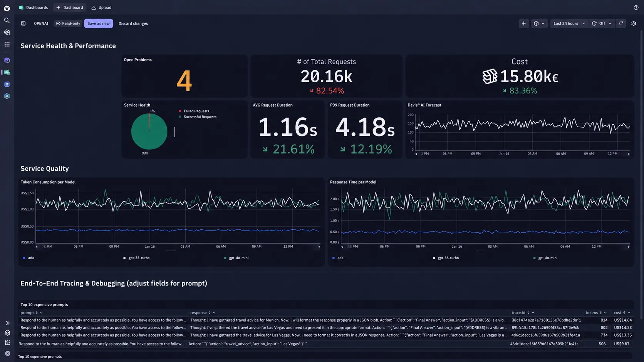This screenshot has width=644, height=362.
Task: Toggle gpt-35-turbo in Response Time legend
Action: pyautogui.click(x=446, y=258)
